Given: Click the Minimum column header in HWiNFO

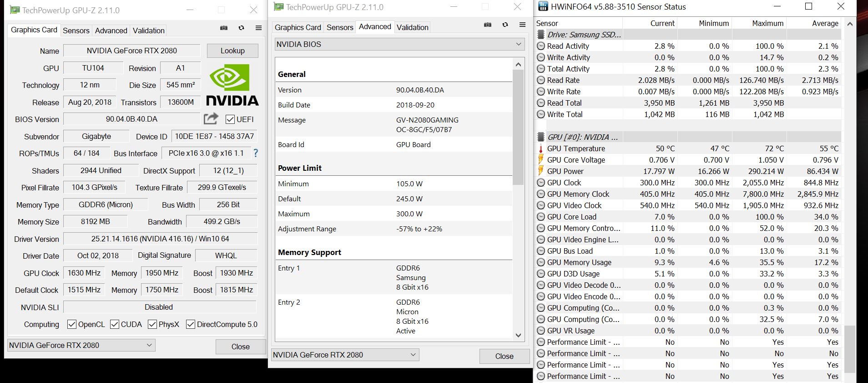Looking at the screenshot, I should (x=705, y=23).
